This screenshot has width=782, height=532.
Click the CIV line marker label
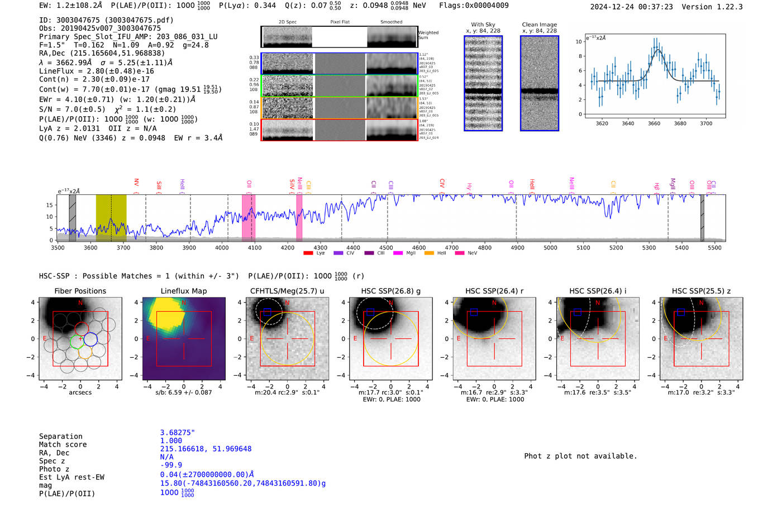click(442, 183)
